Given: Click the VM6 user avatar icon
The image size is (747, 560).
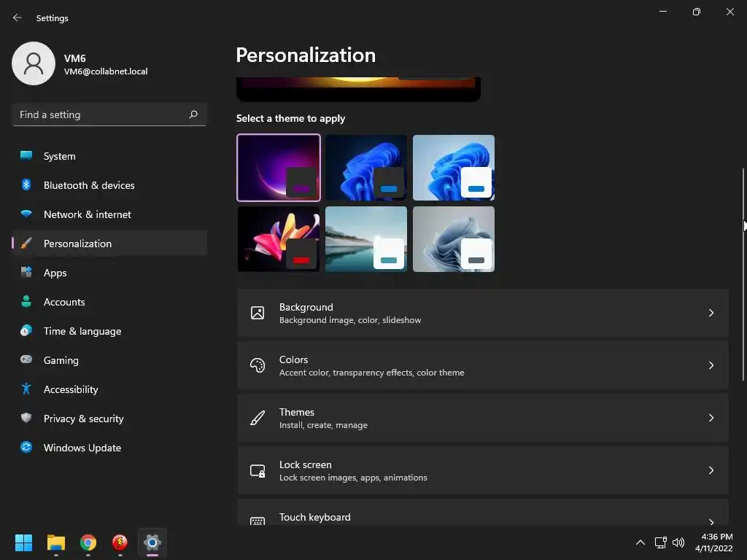Looking at the screenshot, I should click(x=34, y=63).
